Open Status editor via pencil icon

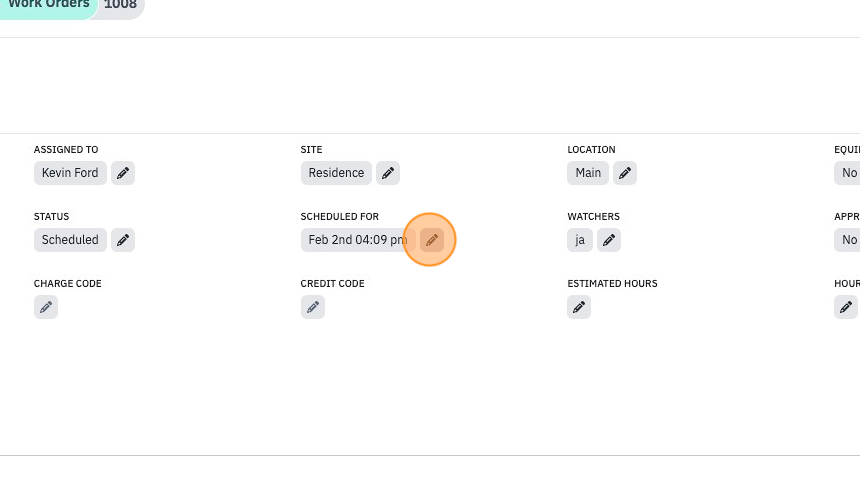123,240
